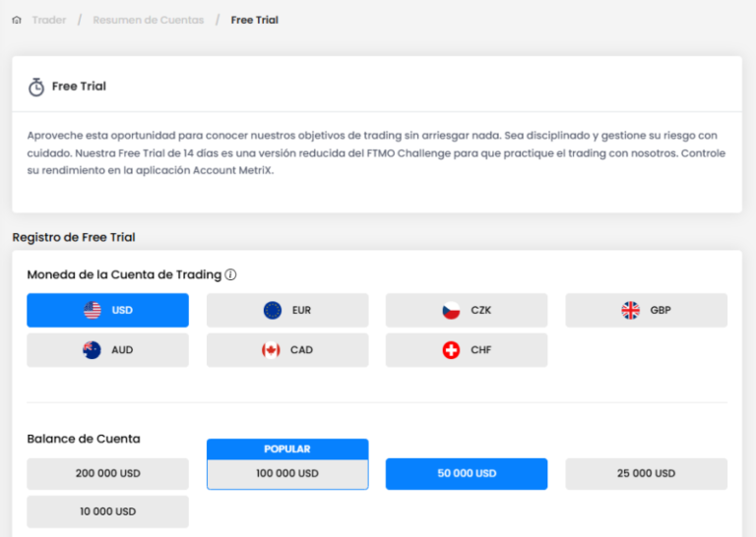Click the Czech flag icon
Image resolution: width=756 pixels, height=537 pixels.
coord(452,311)
